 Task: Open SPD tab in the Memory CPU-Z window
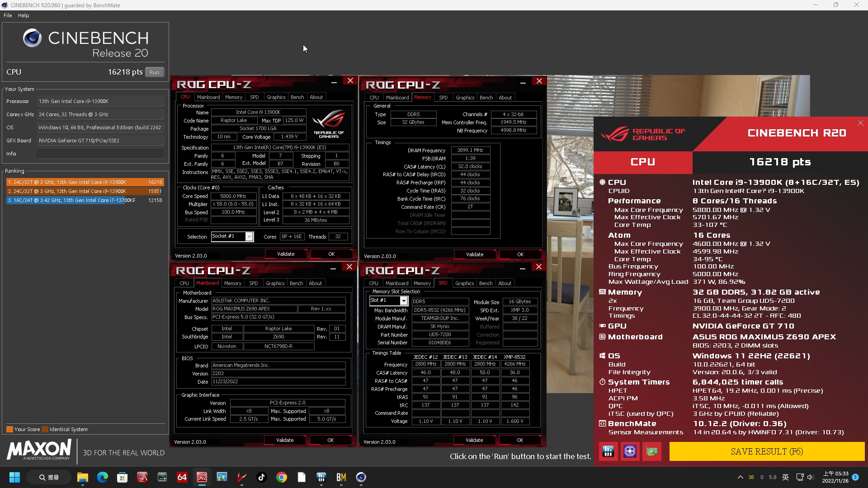pos(443,98)
